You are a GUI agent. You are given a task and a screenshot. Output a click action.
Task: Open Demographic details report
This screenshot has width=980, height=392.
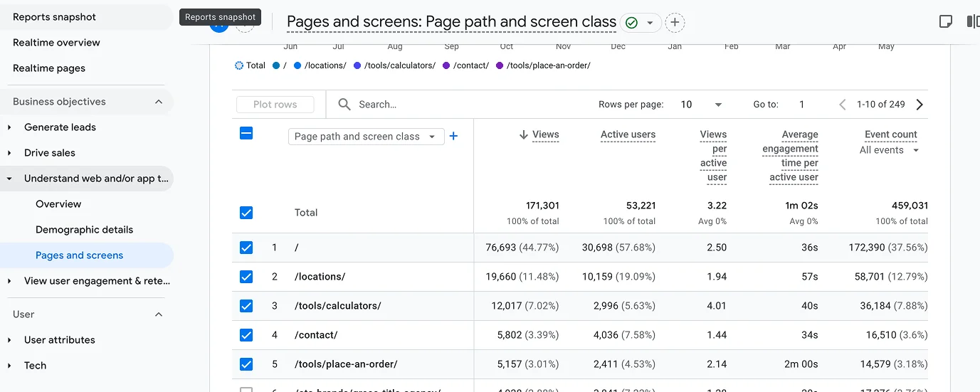tap(84, 230)
